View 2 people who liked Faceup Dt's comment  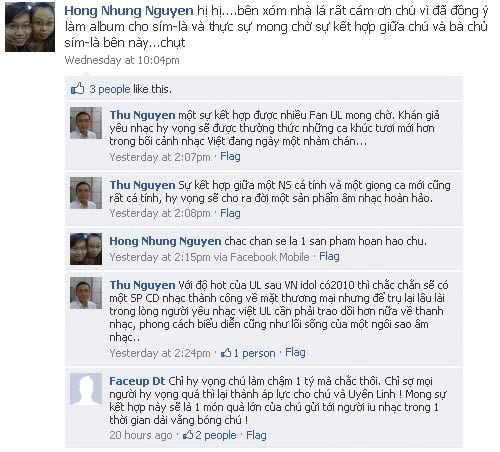tap(216, 435)
